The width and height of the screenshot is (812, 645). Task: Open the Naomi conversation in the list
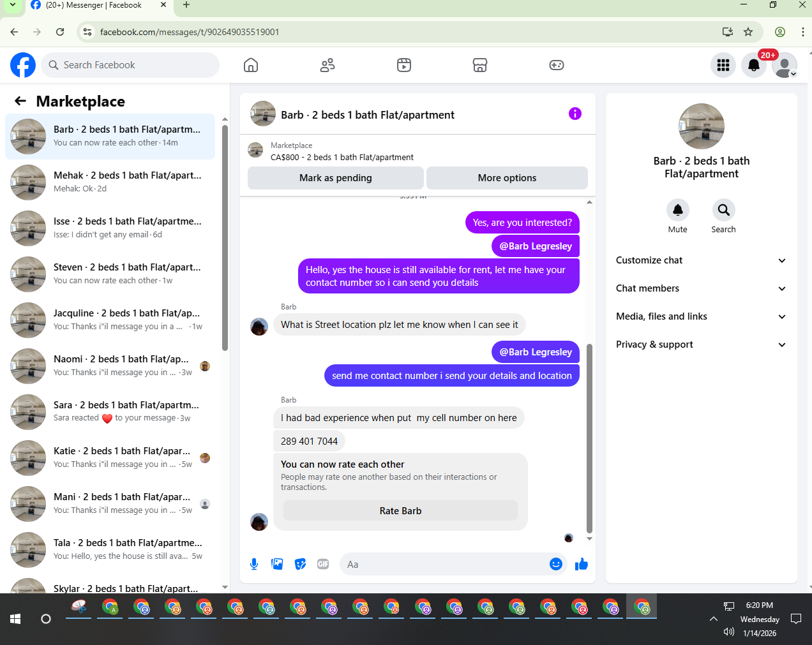click(110, 366)
